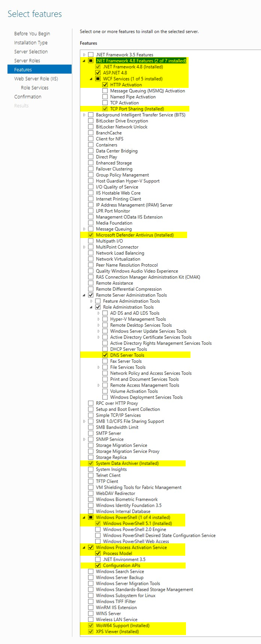Expand SMB 1.0/CIFS File Sharing Support
261x644 pixels.
[x=84, y=421]
